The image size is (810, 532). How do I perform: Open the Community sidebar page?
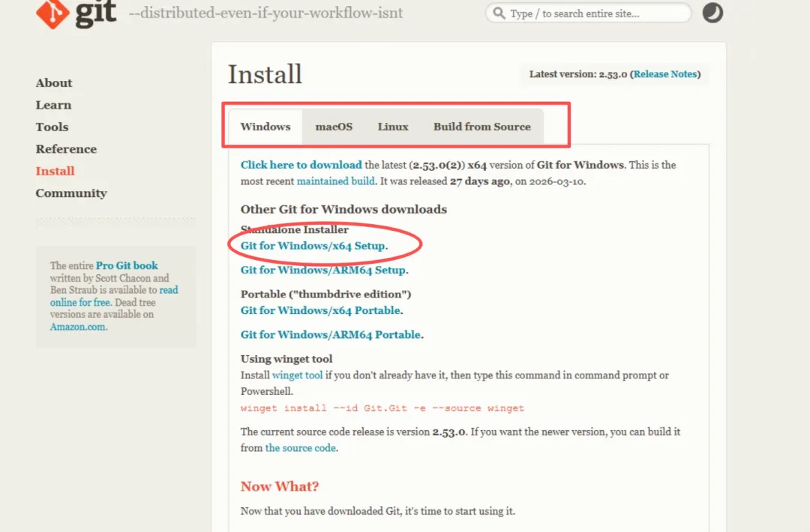pos(71,193)
